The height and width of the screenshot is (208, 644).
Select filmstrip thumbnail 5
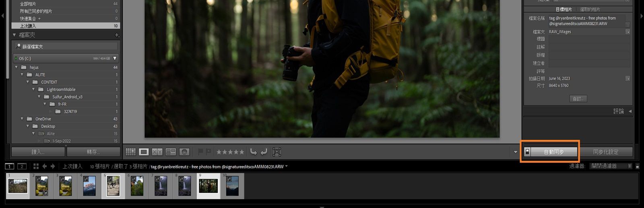pyautogui.click(x=113, y=186)
